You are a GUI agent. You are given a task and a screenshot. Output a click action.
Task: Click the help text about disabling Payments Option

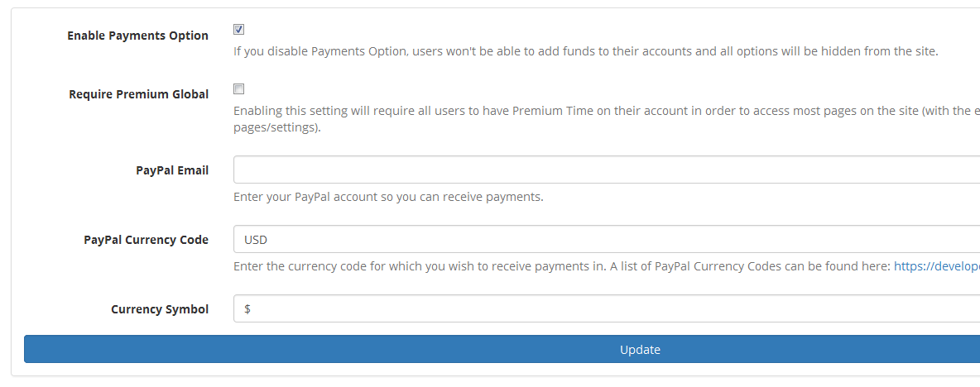[585, 51]
